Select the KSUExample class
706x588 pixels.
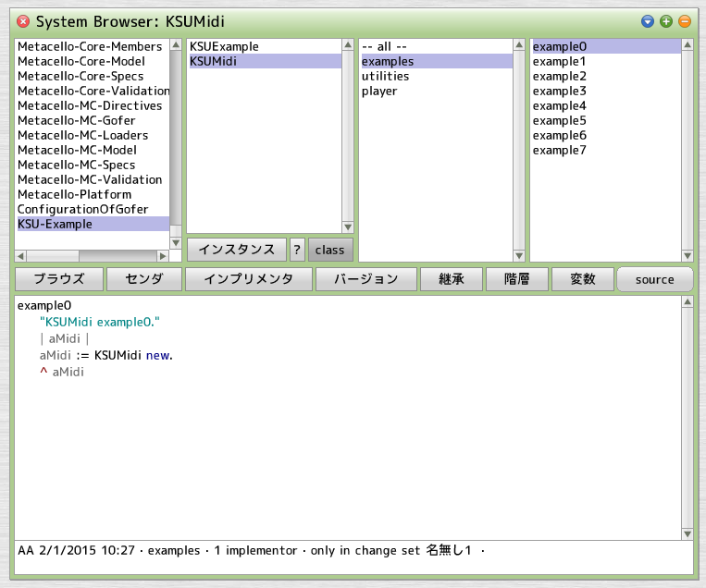pos(265,46)
